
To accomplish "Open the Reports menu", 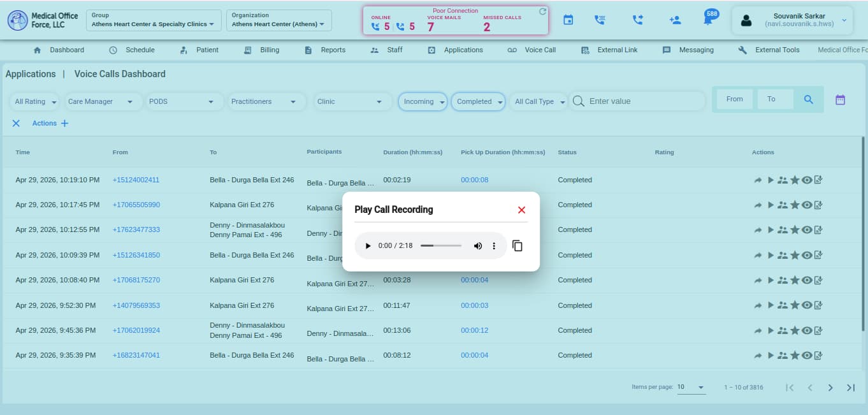I will tap(325, 50).
